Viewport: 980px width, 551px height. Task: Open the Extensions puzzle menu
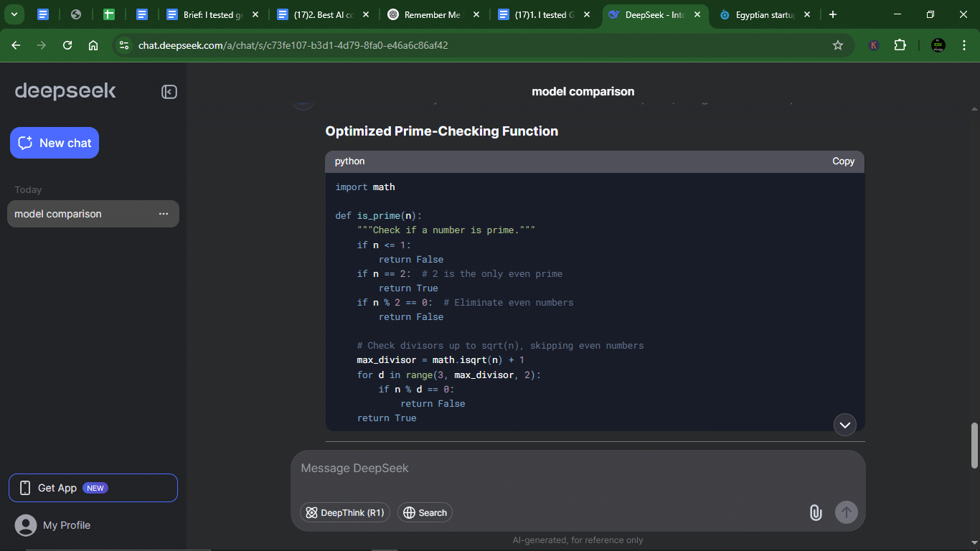(x=900, y=45)
